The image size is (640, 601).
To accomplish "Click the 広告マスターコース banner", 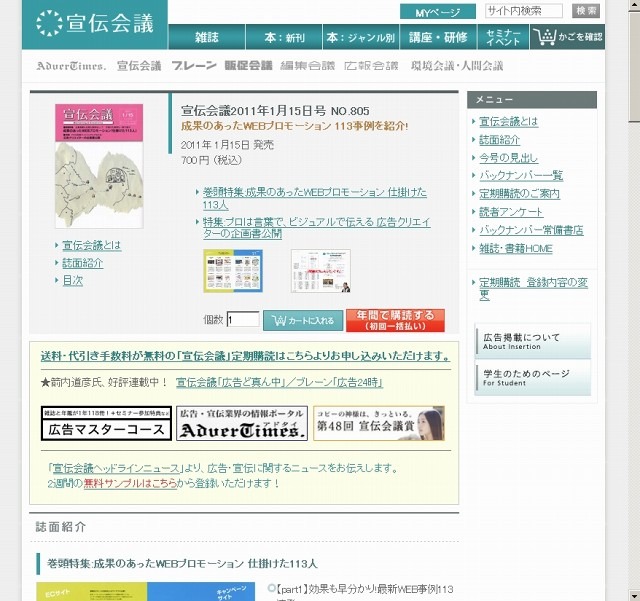I will point(106,423).
